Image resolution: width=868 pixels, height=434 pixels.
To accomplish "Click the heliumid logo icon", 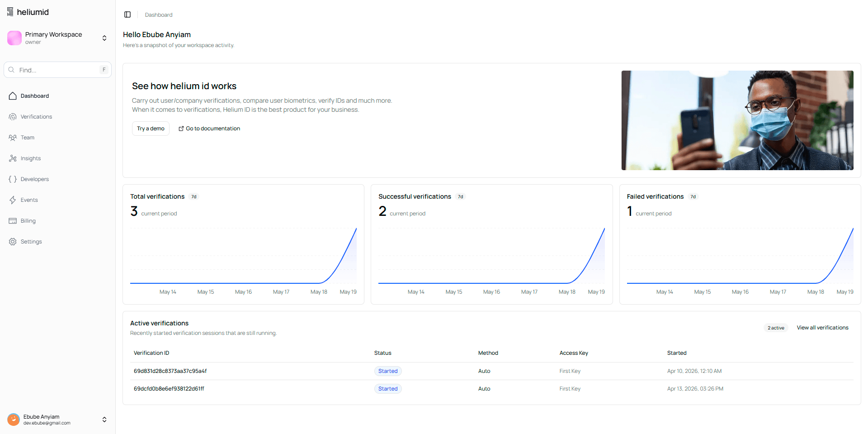I will coord(10,12).
